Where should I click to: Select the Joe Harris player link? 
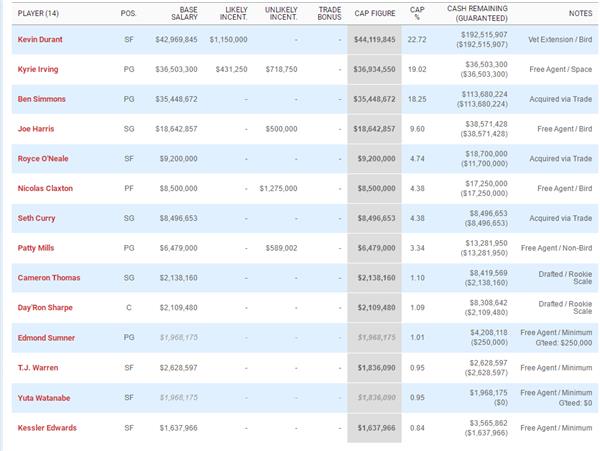coord(37,130)
